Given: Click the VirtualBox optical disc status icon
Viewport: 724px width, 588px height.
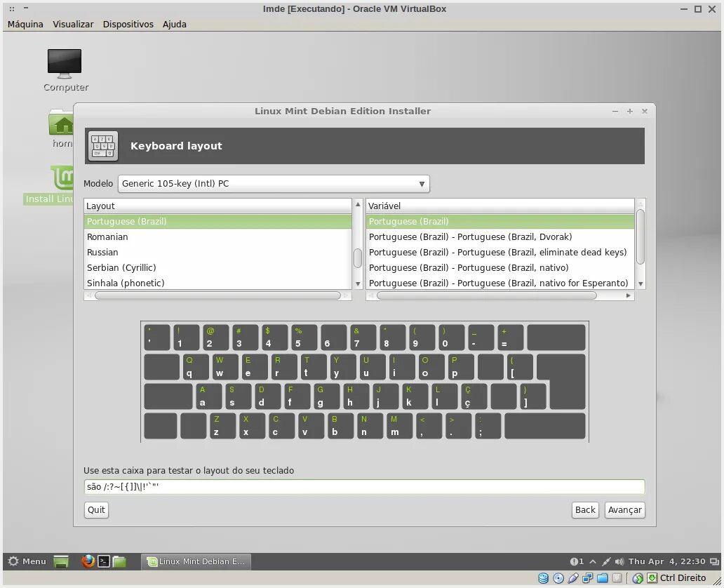Looking at the screenshot, I should (x=558, y=578).
